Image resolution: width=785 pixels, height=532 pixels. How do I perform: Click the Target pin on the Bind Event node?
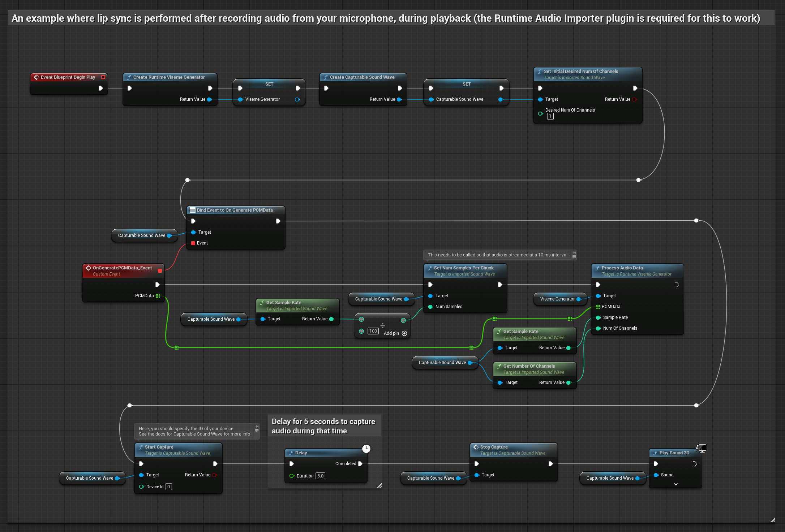point(193,232)
